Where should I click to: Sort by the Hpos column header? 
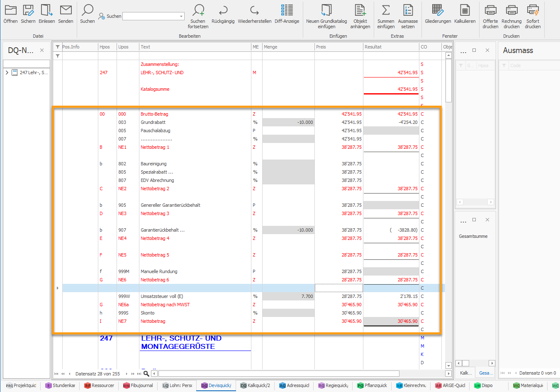tap(107, 47)
